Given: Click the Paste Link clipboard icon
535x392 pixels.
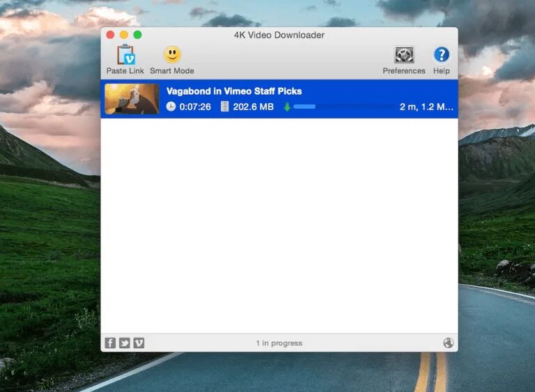Looking at the screenshot, I should click(125, 54).
